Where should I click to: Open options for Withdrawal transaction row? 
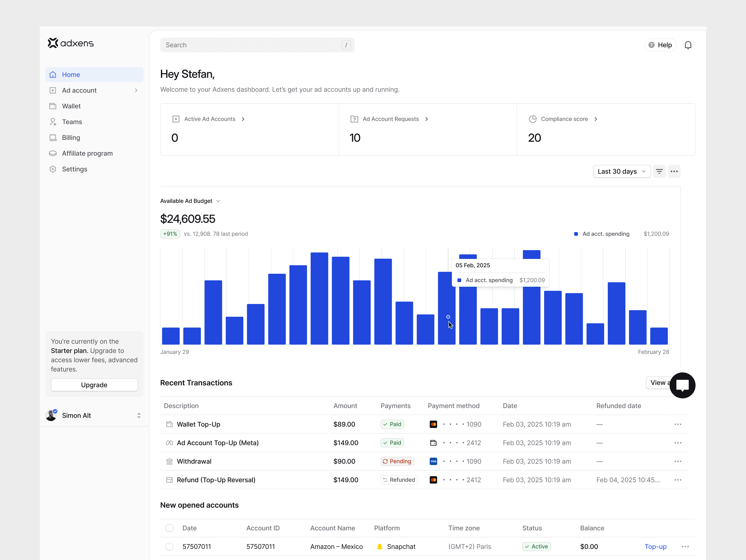click(x=677, y=461)
